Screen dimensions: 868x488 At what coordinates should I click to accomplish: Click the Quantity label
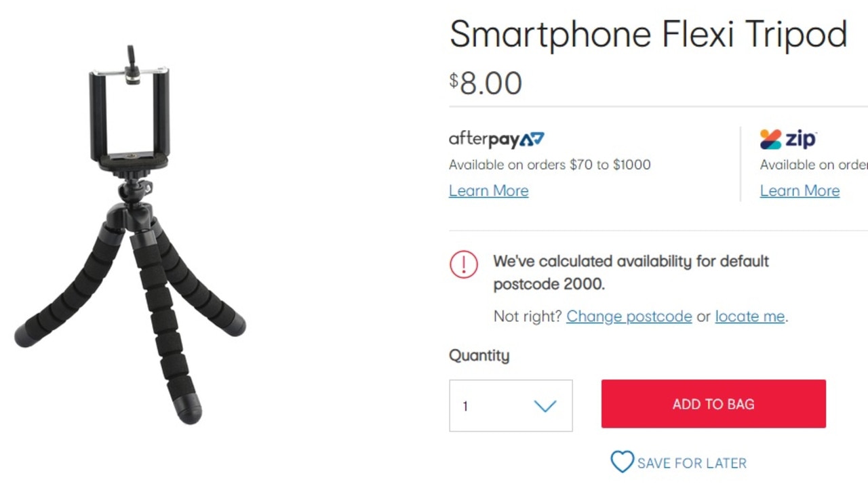click(x=479, y=355)
